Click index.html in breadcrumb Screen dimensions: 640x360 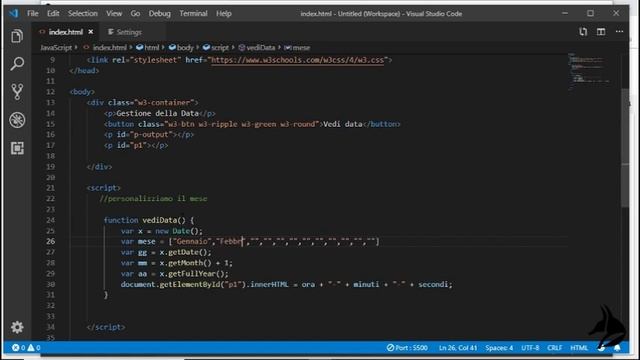pos(109,48)
